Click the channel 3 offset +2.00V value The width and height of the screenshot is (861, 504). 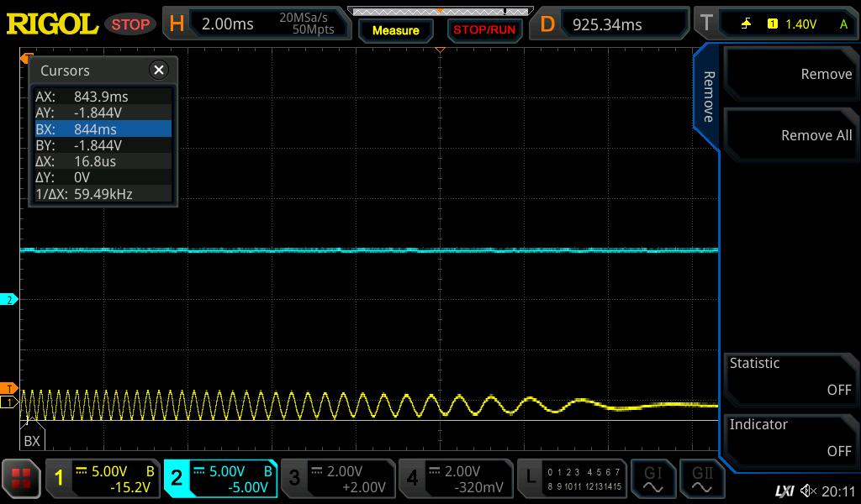(x=364, y=487)
